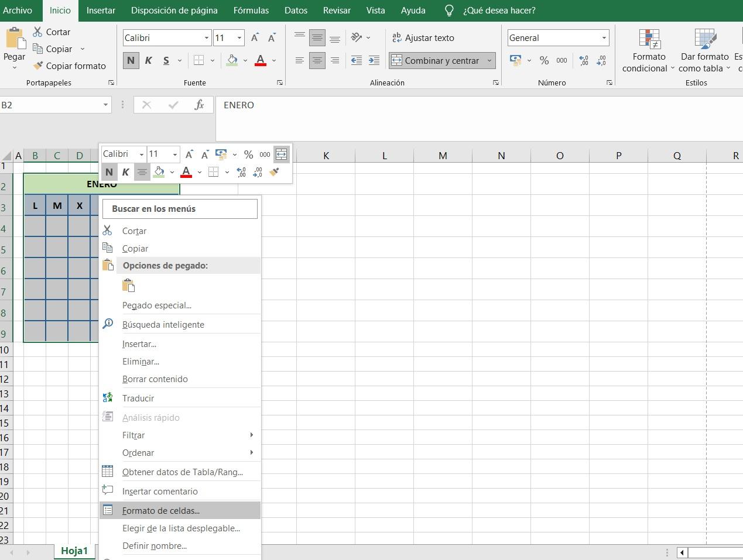The image size is (743, 560).
Task: Open General number format dropdown
Action: [604, 38]
